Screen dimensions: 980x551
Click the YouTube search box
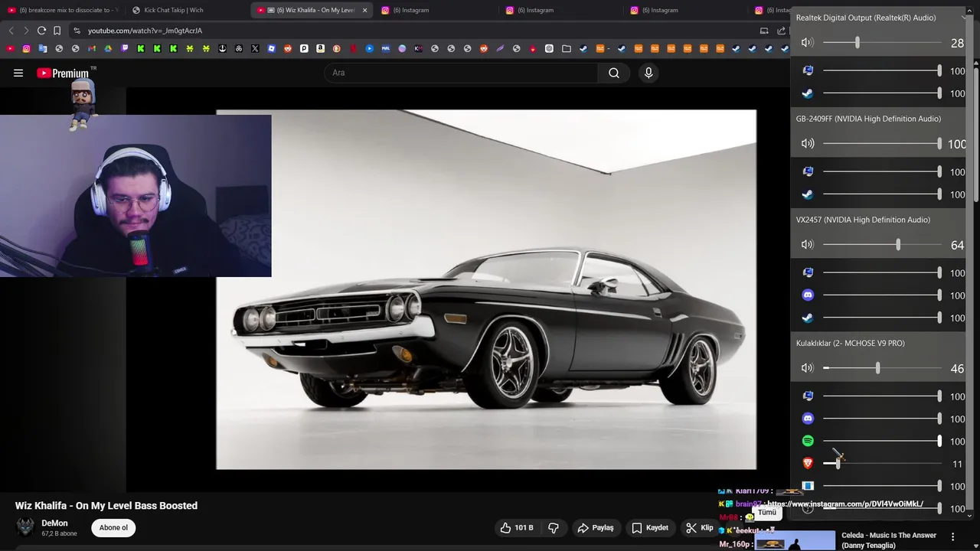[461, 73]
